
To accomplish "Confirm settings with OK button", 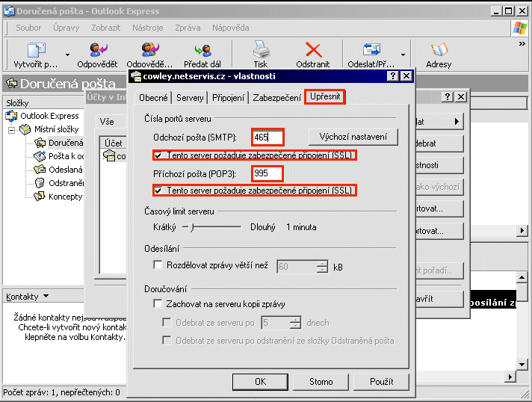I will [x=260, y=382].
